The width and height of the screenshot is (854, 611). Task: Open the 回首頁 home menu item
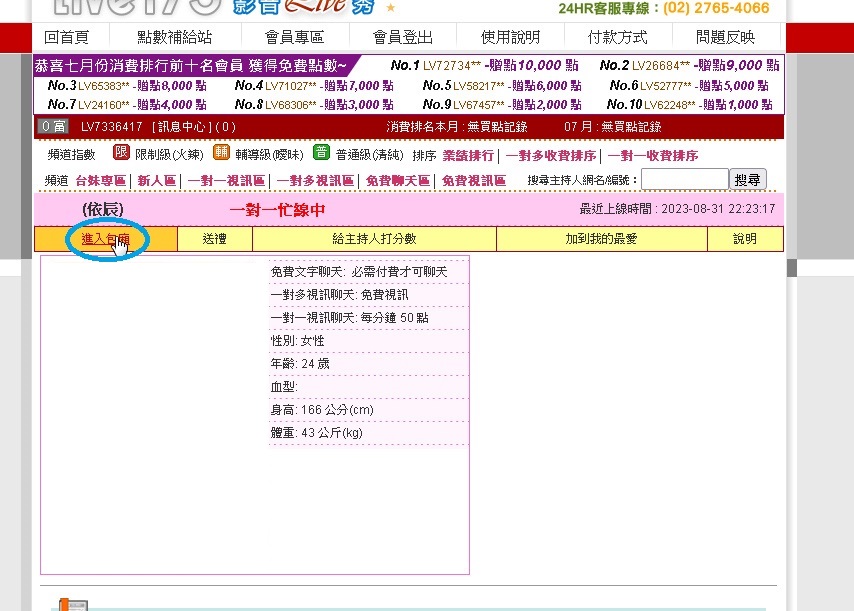point(66,37)
